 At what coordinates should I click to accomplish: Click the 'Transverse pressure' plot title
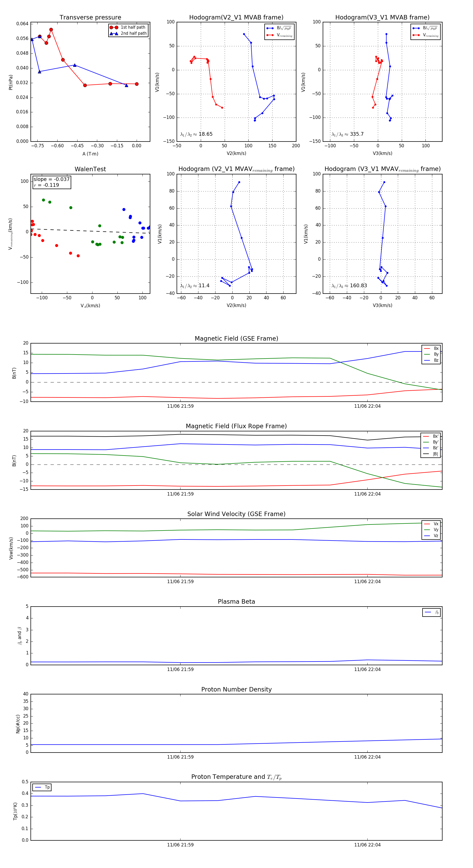point(90,18)
